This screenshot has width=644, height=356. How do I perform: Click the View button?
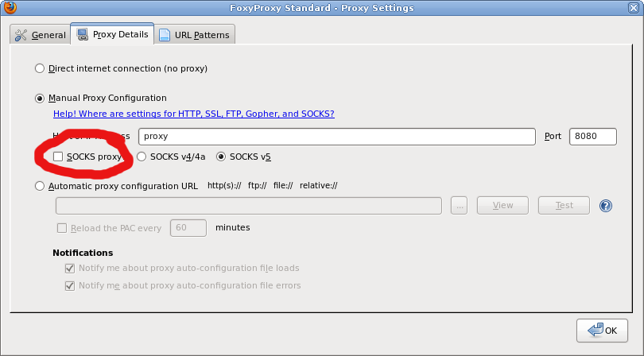tap(502, 205)
